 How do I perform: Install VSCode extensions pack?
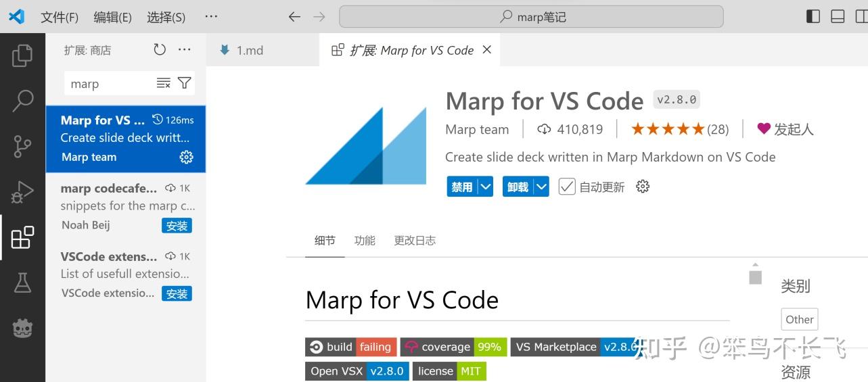[x=177, y=293]
